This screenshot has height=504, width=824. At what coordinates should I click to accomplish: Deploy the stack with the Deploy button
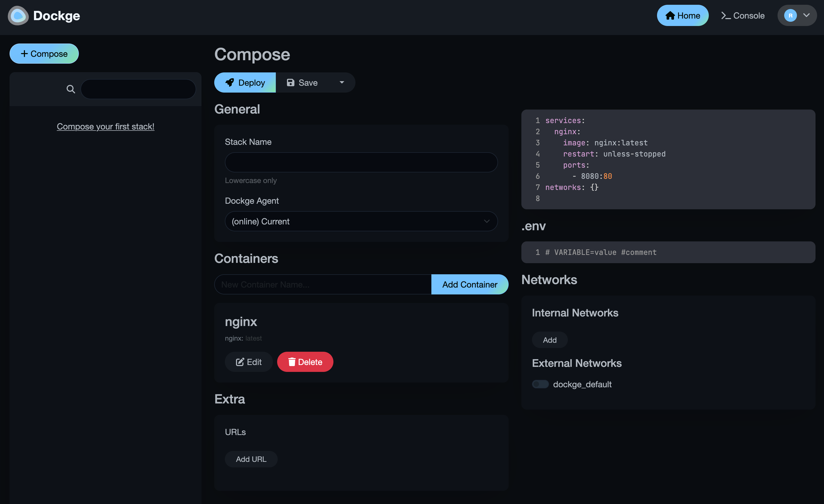coord(245,82)
